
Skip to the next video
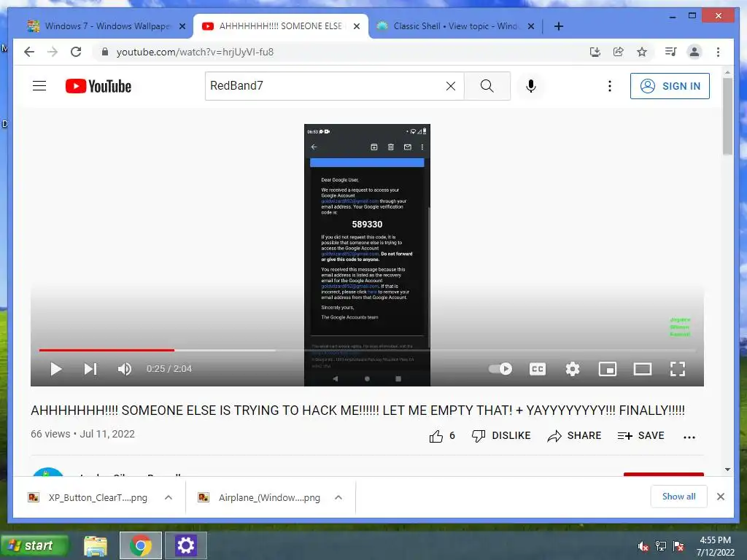[x=90, y=369]
